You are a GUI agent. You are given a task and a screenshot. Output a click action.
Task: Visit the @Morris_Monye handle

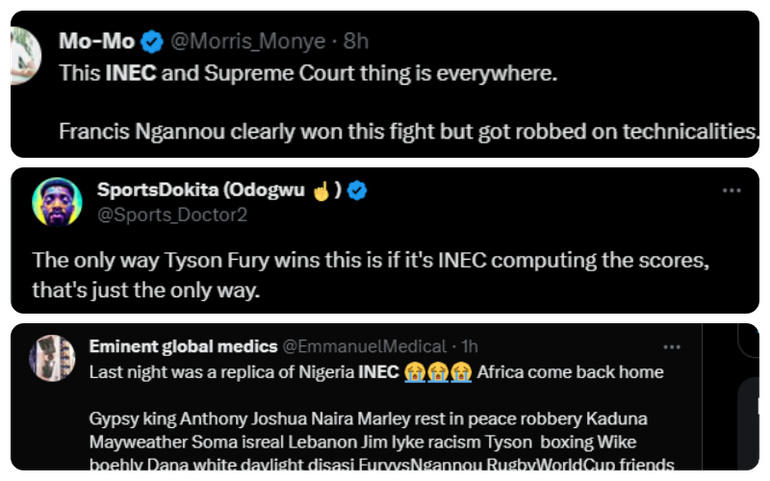pos(248,42)
